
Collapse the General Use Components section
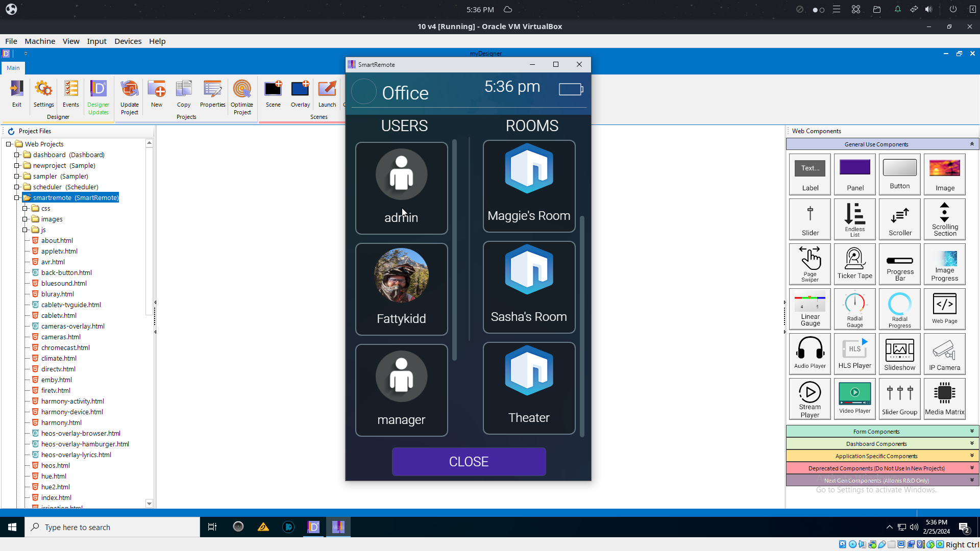[x=883, y=144]
